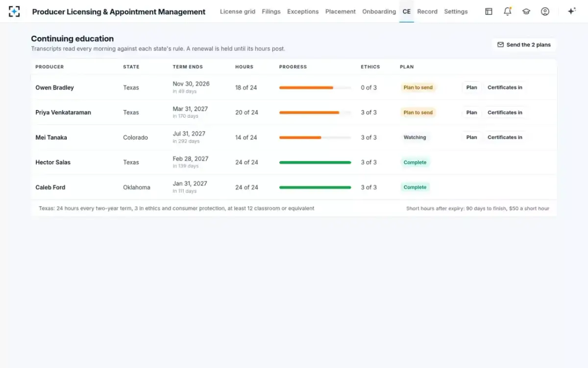588x368 pixels.
Task: Select producer name Hector Salas
Action: pyautogui.click(x=53, y=162)
